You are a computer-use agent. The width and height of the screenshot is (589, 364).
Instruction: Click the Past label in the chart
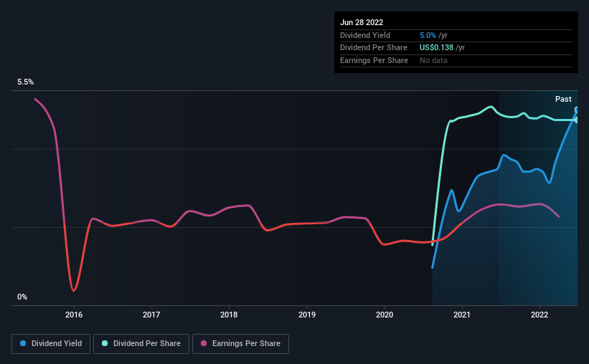[x=563, y=99]
